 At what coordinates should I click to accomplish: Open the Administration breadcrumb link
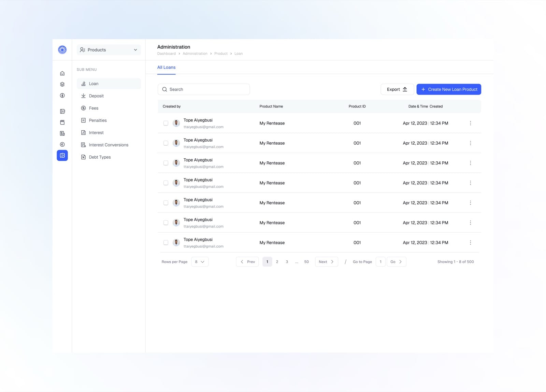click(x=195, y=54)
